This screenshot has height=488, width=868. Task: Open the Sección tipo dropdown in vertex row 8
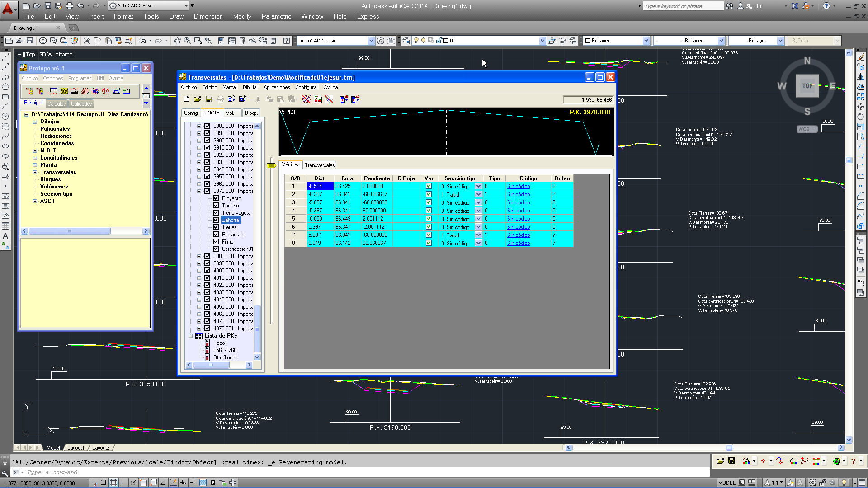click(478, 243)
